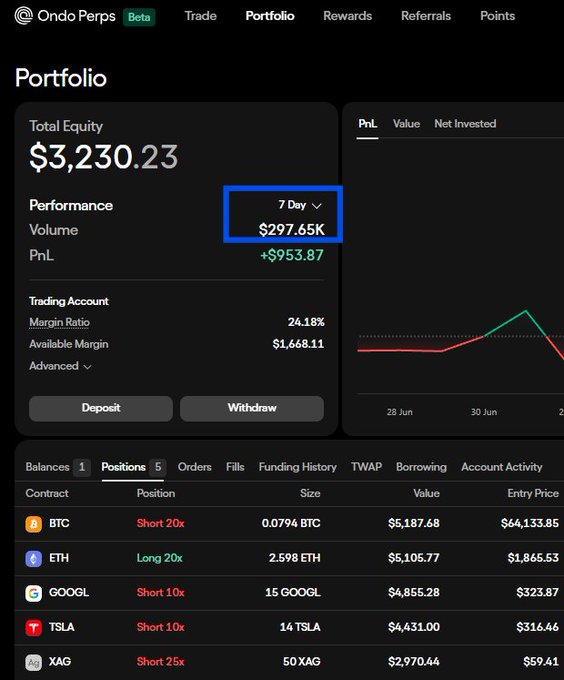Click the Ondo Perps logo icon
This screenshot has width=564, height=680.
pyautogui.click(x=23, y=16)
